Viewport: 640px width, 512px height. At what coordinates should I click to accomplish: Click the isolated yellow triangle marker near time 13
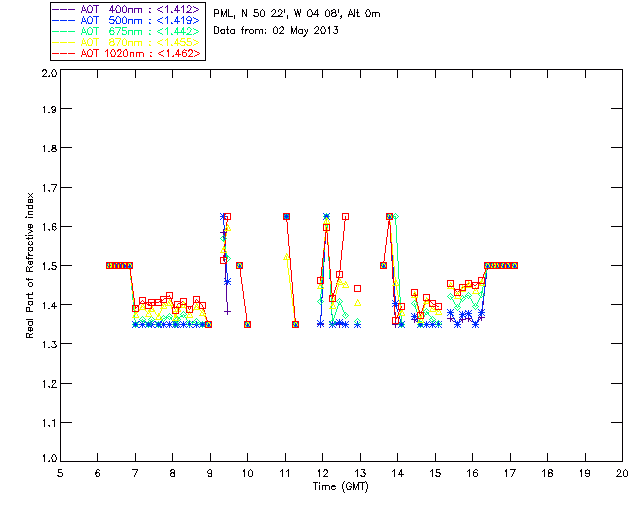(358, 303)
